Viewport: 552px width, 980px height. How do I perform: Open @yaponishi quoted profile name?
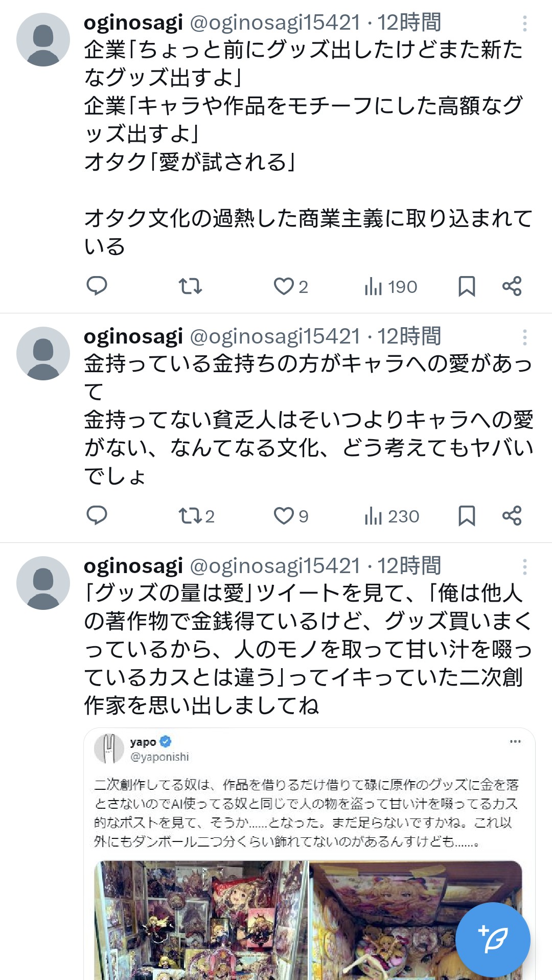click(x=160, y=757)
